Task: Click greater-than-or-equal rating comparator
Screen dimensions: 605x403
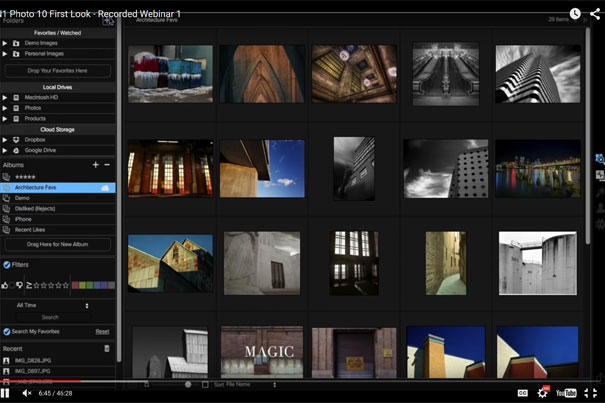Action: pyautogui.click(x=29, y=285)
